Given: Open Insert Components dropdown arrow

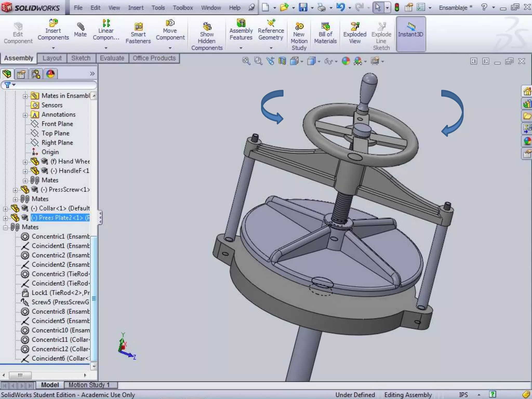Looking at the screenshot, I should [53, 48].
